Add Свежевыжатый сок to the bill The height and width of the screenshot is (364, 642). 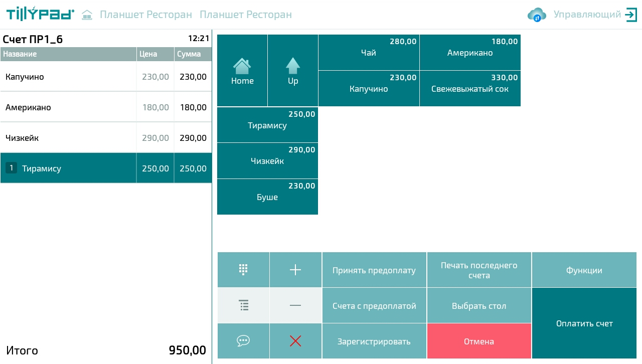pyautogui.click(x=470, y=89)
